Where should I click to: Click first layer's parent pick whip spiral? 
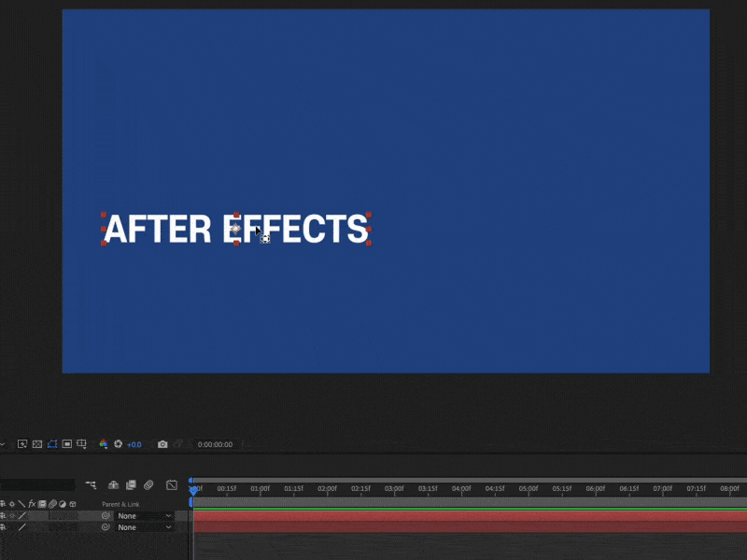click(x=106, y=516)
